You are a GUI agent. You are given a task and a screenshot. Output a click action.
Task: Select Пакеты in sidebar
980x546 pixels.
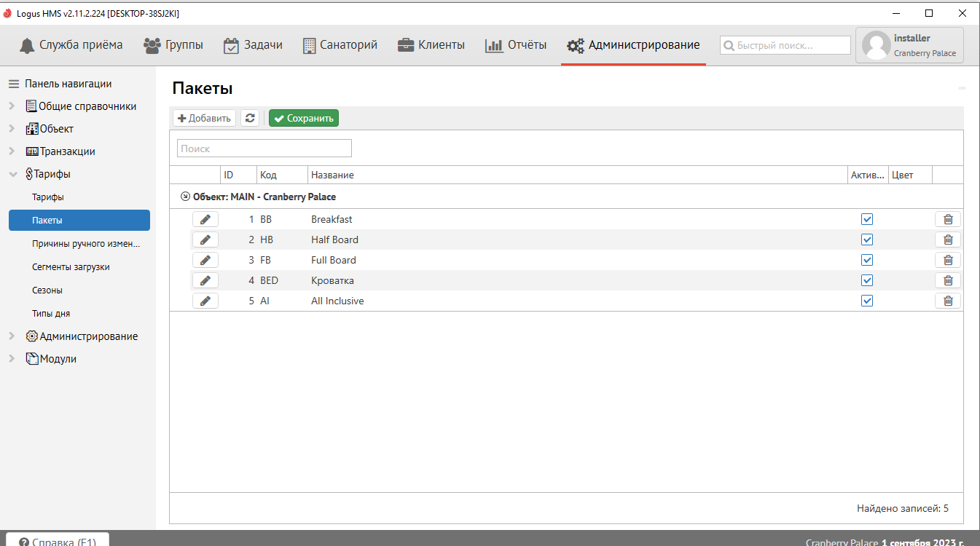[79, 220]
